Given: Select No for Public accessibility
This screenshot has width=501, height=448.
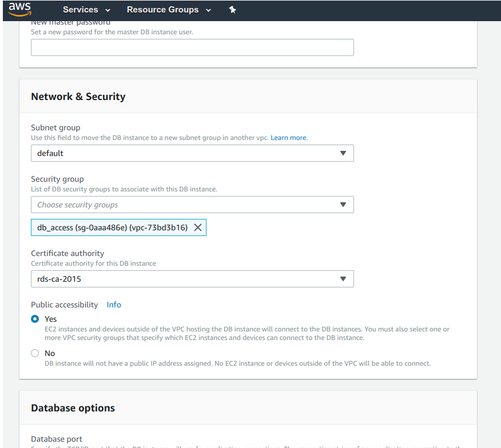Looking at the screenshot, I should pyautogui.click(x=34, y=353).
